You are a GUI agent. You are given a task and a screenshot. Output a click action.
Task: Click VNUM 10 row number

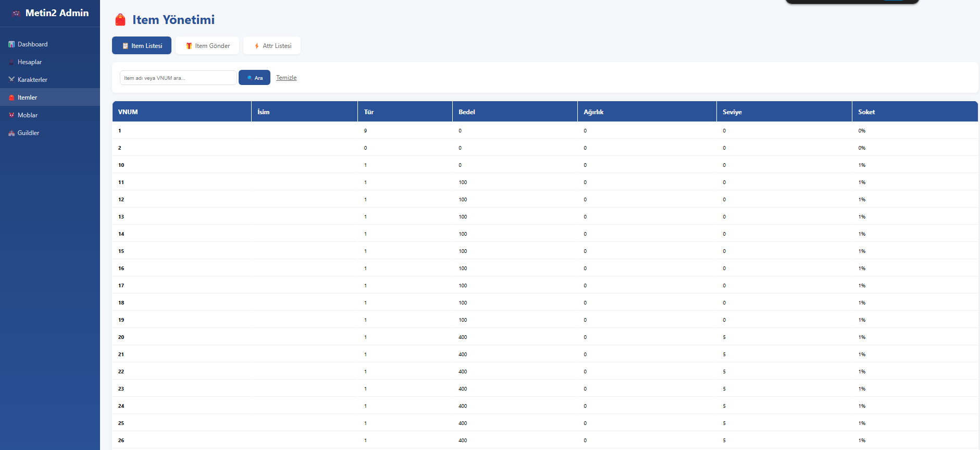[121, 165]
